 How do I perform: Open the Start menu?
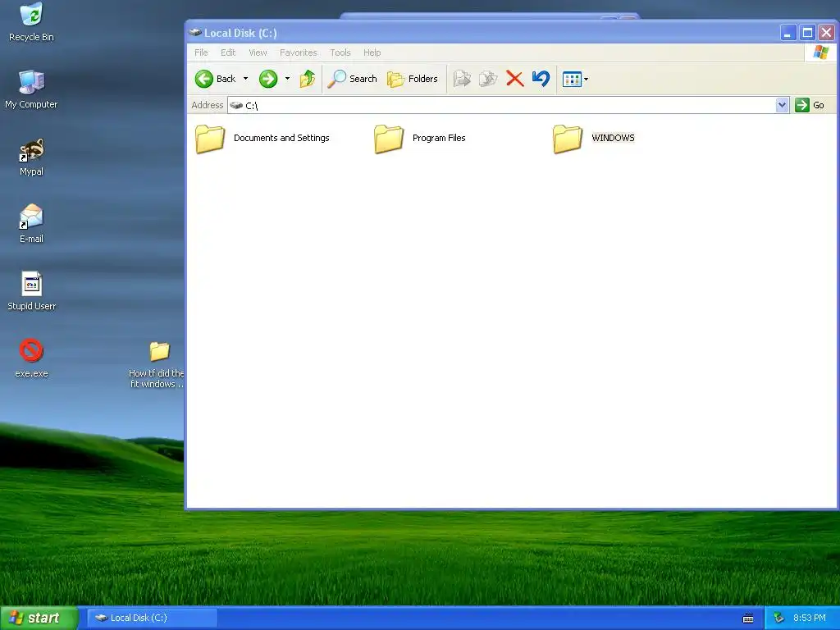39,618
